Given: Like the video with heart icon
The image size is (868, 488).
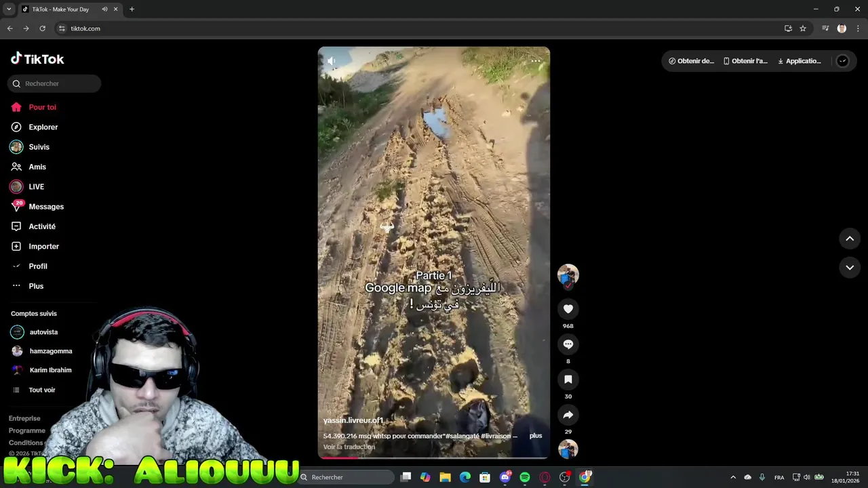Looking at the screenshot, I should (568, 309).
